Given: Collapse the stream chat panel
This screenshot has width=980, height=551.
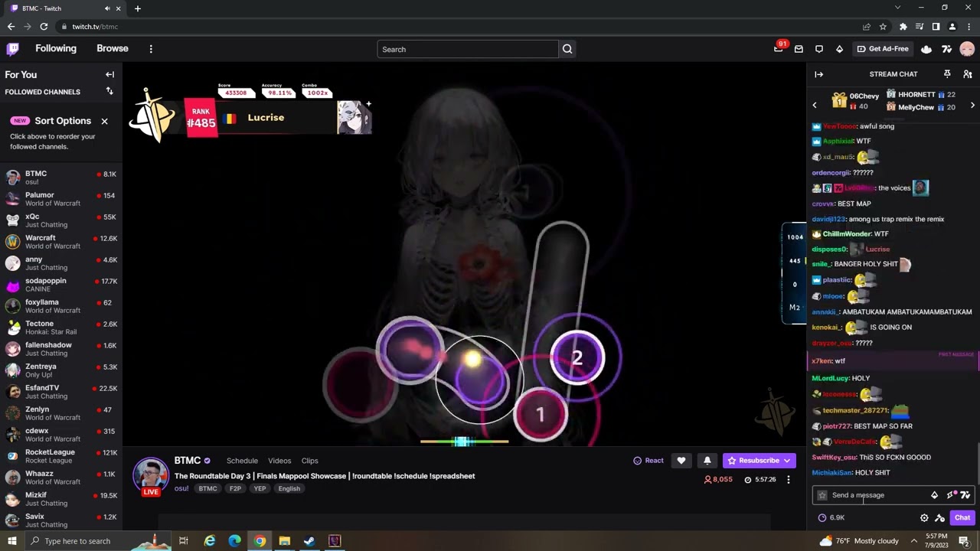Looking at the screenshot, I should (818, 74).
